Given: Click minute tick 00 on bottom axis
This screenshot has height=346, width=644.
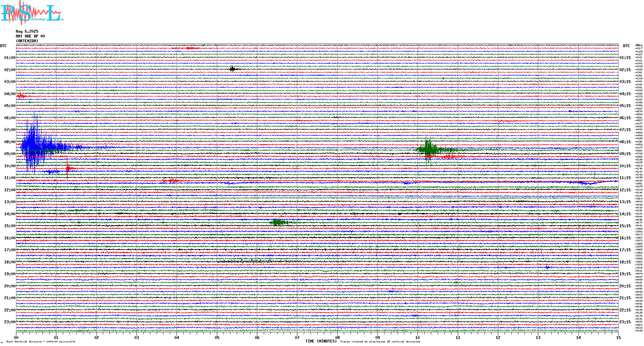Looking at the screenshot, I should pyautogui.click(x=16, y=337).
